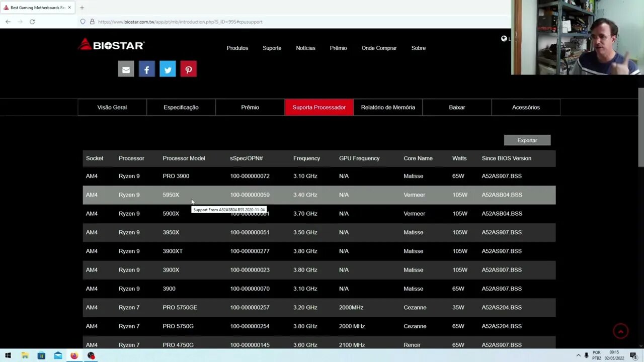The image size is (644, 362).
Task: Click the sSpec/OPN# column header
Action: click(x=247, y=158)
